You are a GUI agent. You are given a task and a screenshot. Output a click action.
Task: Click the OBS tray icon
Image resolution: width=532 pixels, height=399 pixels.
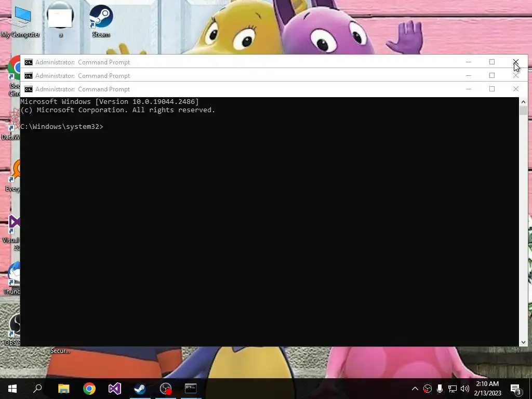[x=428, y=389]
